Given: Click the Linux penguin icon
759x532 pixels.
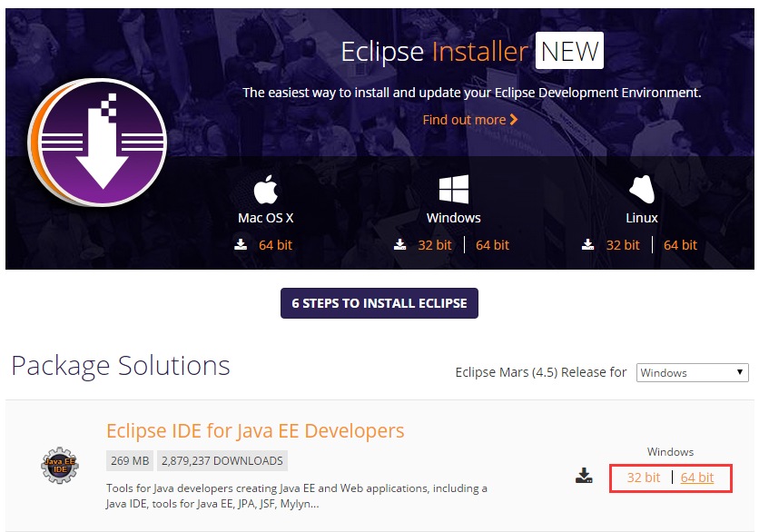Looking at the screenshot, I should 641,189.
